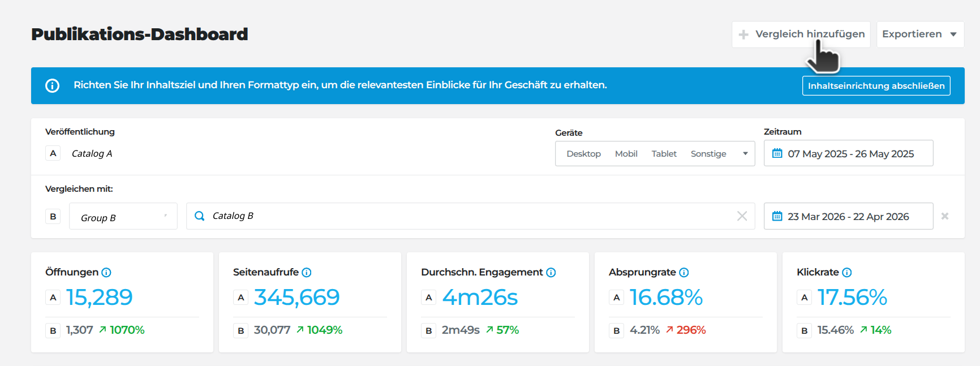980x366 pixels.
Task: Open info tooltip for Durchschn. Engagement
Action: pos(551,273)
